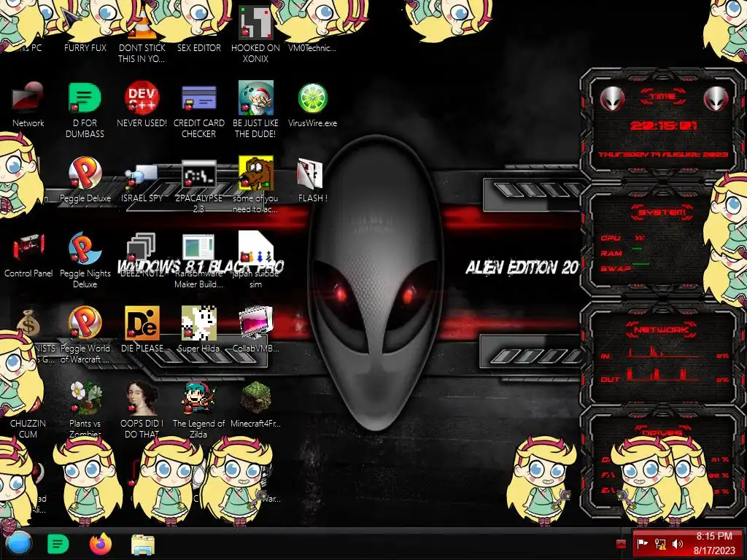Launch Super Hilda game icon

click(x=198, y=323)
